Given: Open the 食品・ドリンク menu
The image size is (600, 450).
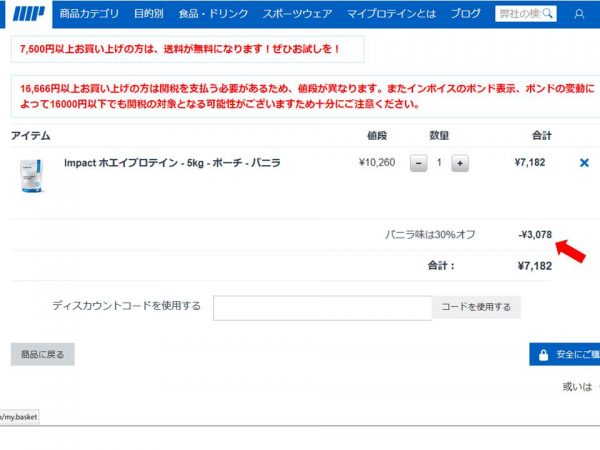Looking at the screenshot, I should tap(213, 14).
